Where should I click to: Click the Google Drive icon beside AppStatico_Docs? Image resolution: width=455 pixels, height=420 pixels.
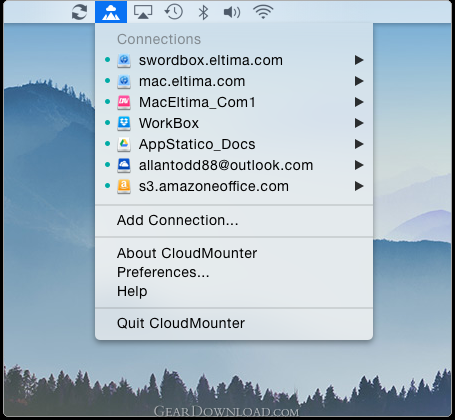[x=124, y=144]
